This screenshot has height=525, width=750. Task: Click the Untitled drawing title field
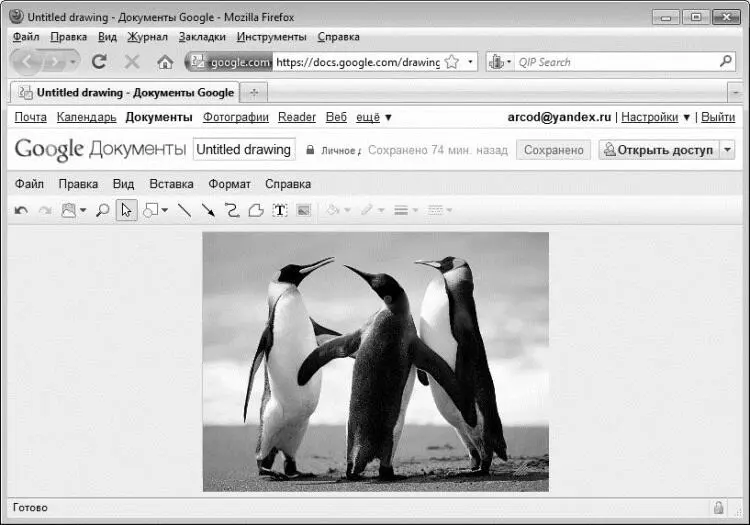click(244, 150)
